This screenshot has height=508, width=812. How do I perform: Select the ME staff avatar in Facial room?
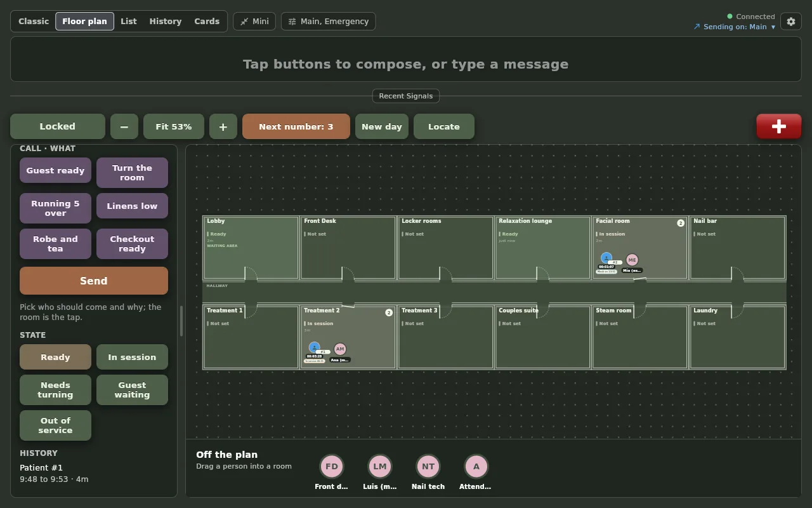(x=632, y=260)
